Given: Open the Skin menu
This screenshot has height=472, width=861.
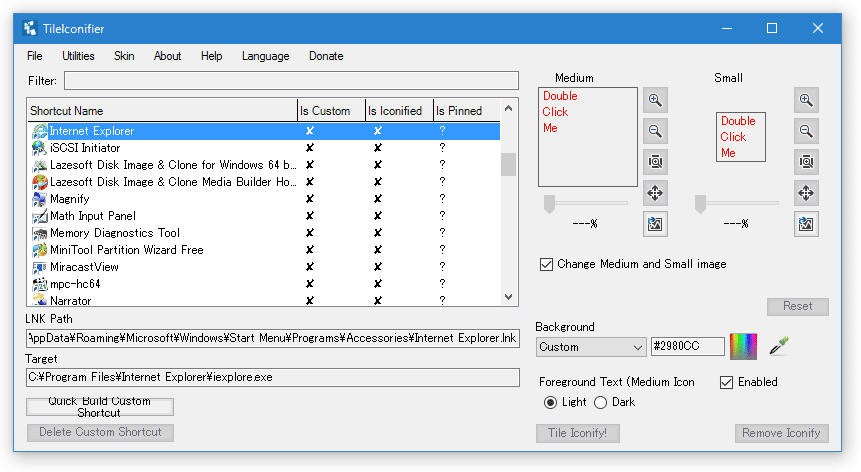Looking at the screenshot, I should [124, 56].
